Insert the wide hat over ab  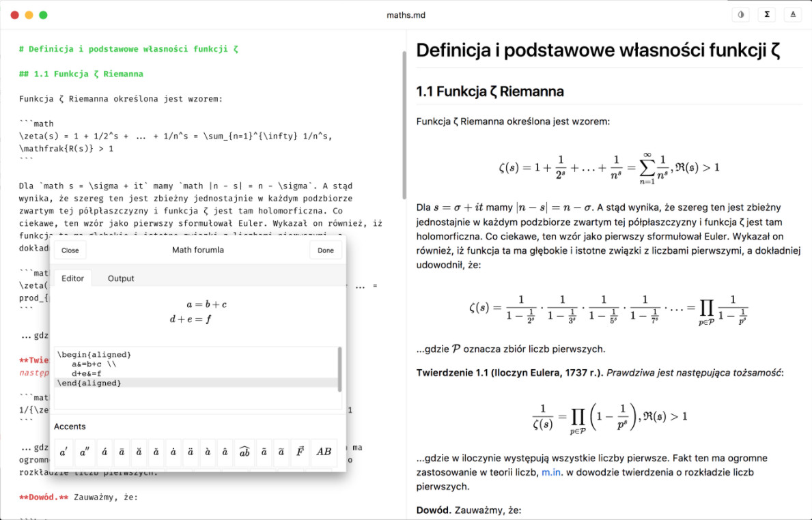(x=244, y=452)
